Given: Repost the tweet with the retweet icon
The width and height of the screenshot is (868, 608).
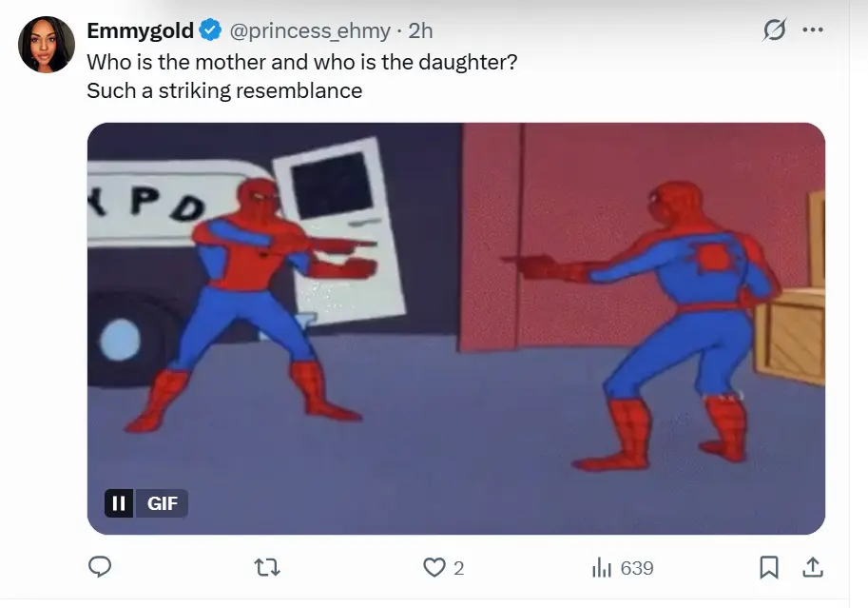Looking at the screenshot, I should point(267,567).
